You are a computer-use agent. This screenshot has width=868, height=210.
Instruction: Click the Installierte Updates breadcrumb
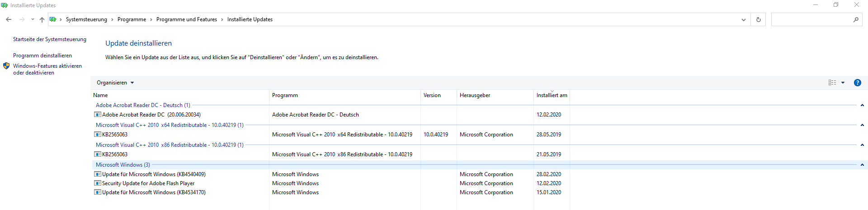[x=250, y=19]
